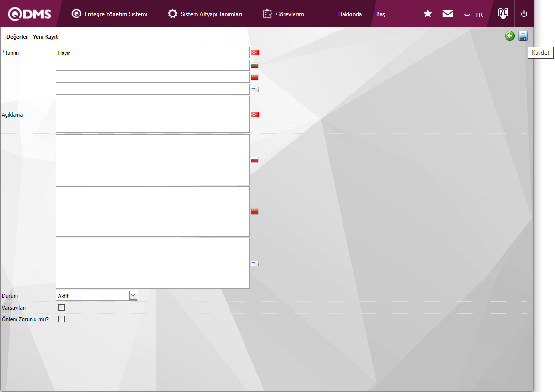Click the US flag beside Açıklama area
Image resolution: width=555 pixels, height=392 pixels.
[255, 263]
